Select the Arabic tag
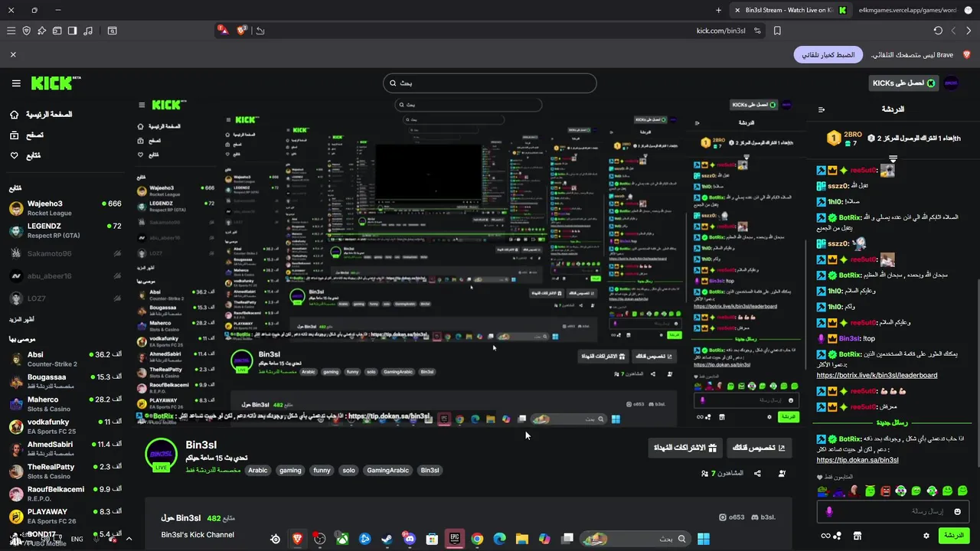The width and height of the screenshot is (980, 551). point(258,470)
